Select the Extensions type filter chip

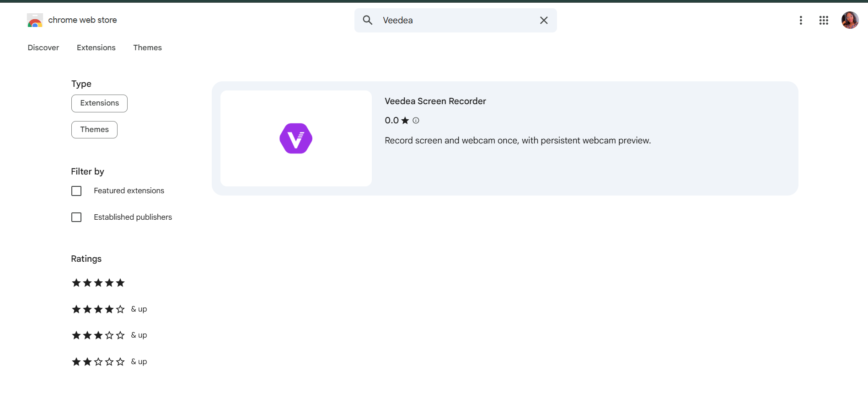[99, 103]
